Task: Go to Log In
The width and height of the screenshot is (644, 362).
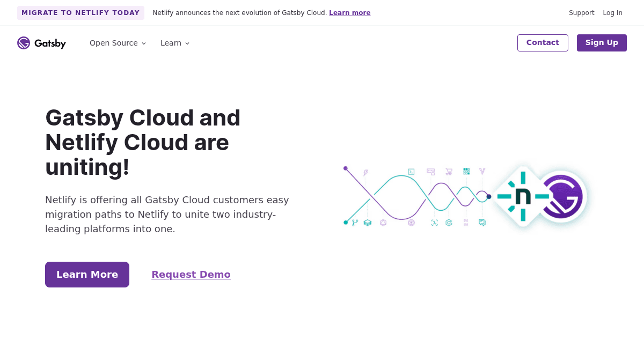Action: pos(613,13)
